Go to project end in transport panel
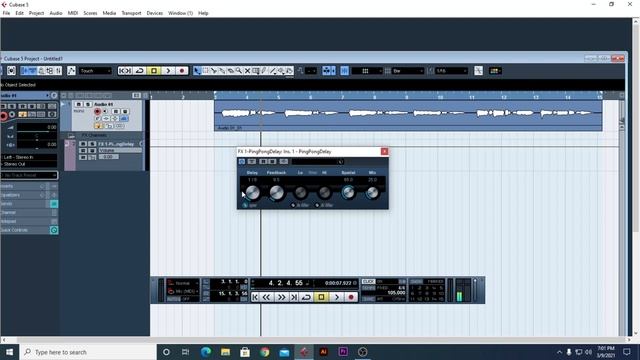 point(293,298)
